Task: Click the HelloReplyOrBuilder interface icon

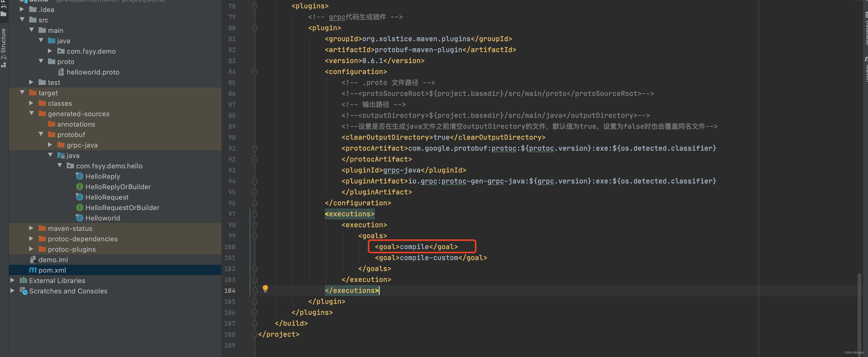Action: 80,187
